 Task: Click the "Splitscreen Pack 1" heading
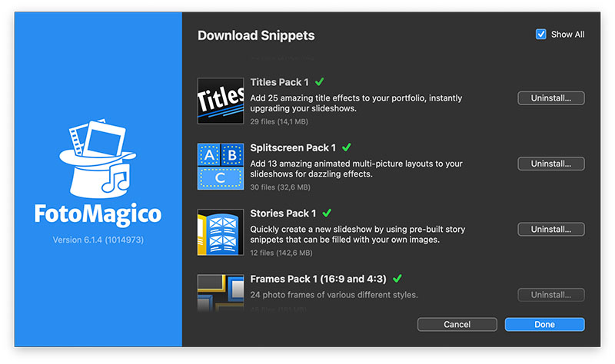[293, 147]
